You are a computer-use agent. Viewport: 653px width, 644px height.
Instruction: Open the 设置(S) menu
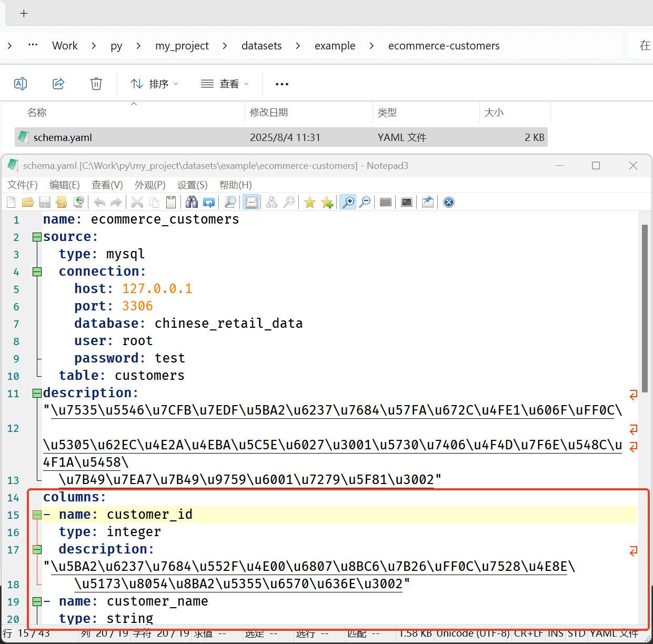click(x=192, y=185)
